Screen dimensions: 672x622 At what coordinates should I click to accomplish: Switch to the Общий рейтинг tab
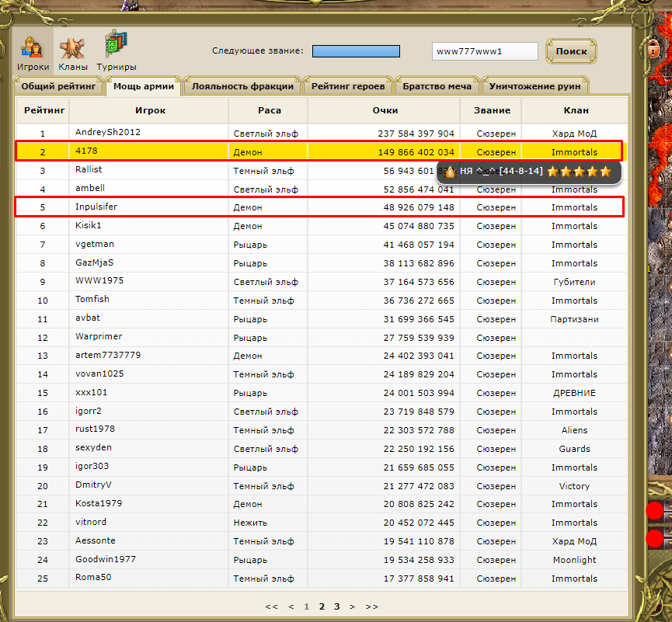58,86
